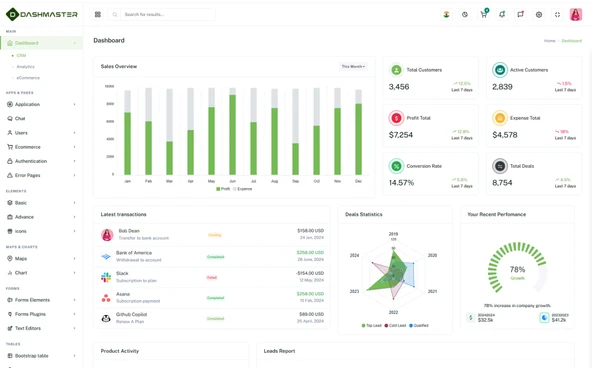Image resolution: width=592 pixels, height=368 pixels.
Task: Click the Jun bar in Sales Overview chart
Action: (x=233, y=134)
